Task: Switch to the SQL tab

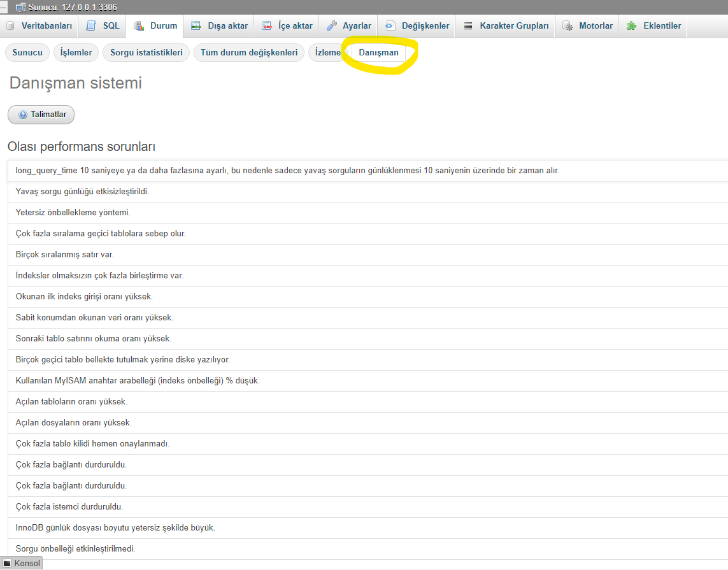Action: (x=103, y=26)
